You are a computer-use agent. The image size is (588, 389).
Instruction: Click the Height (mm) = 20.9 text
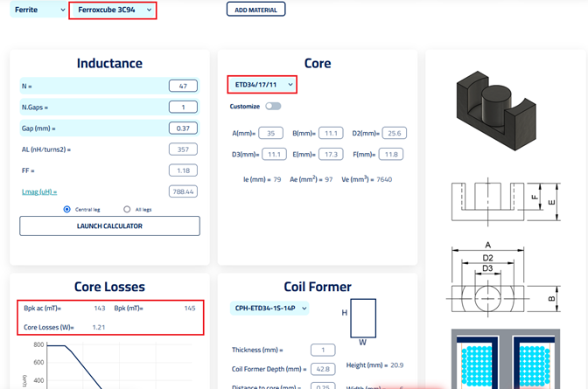click(374, 365)
